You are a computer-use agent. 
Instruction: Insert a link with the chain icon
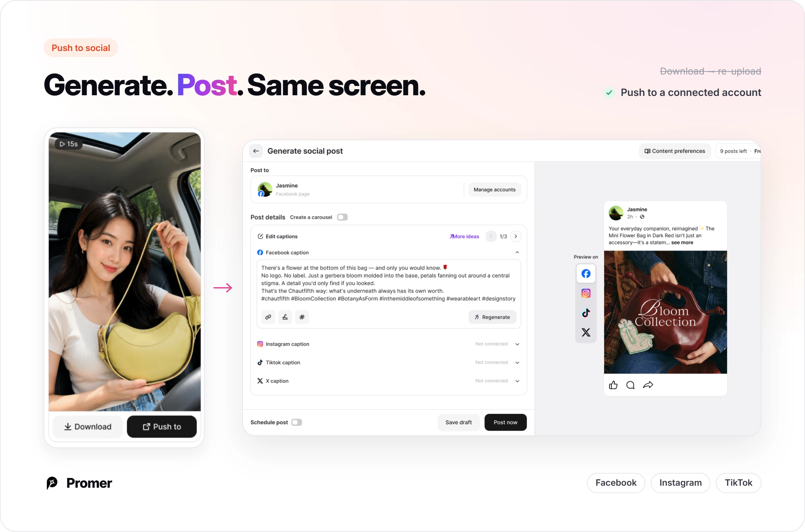[x=268, y=317]
